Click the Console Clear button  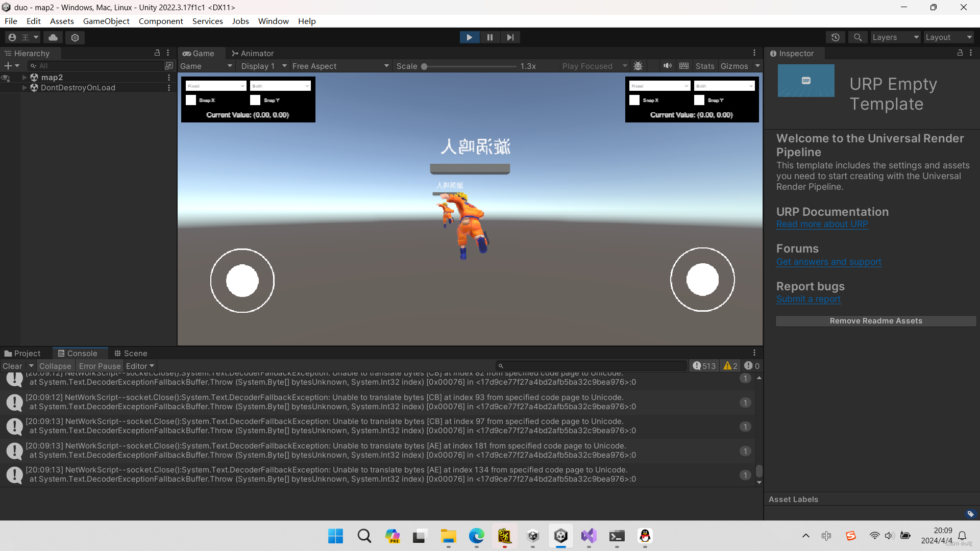(x=12, y=366)
